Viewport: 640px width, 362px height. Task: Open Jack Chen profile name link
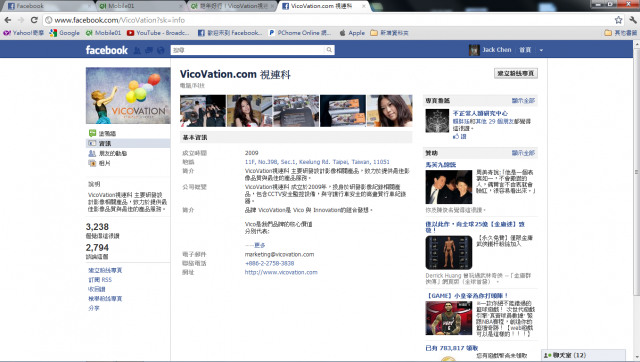pos(497,50)
